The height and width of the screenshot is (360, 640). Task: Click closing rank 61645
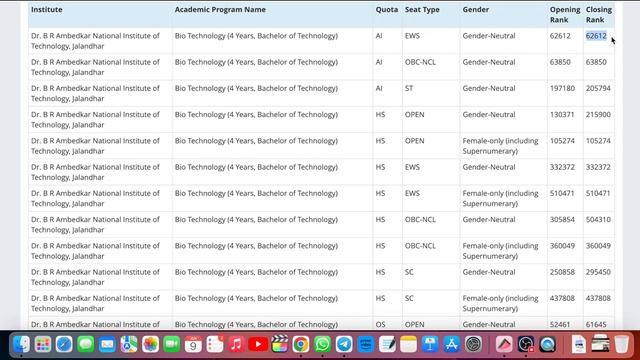596,324
